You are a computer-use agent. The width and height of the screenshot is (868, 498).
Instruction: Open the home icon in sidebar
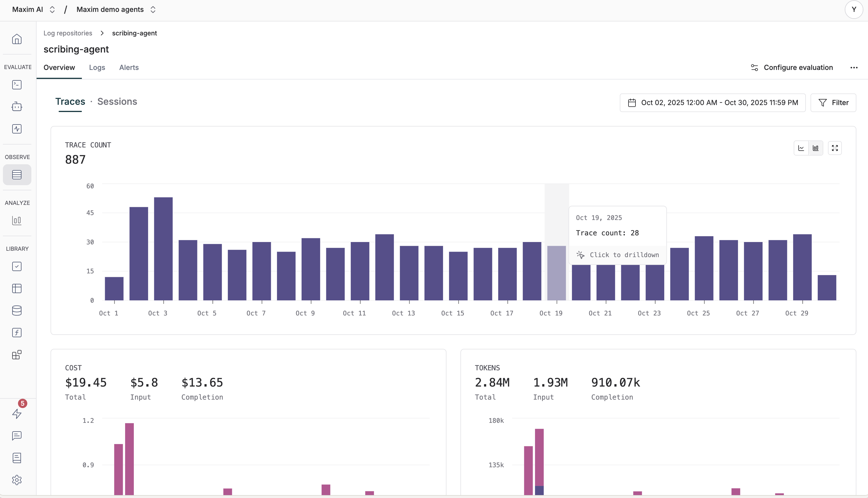(x=17, y=39)
